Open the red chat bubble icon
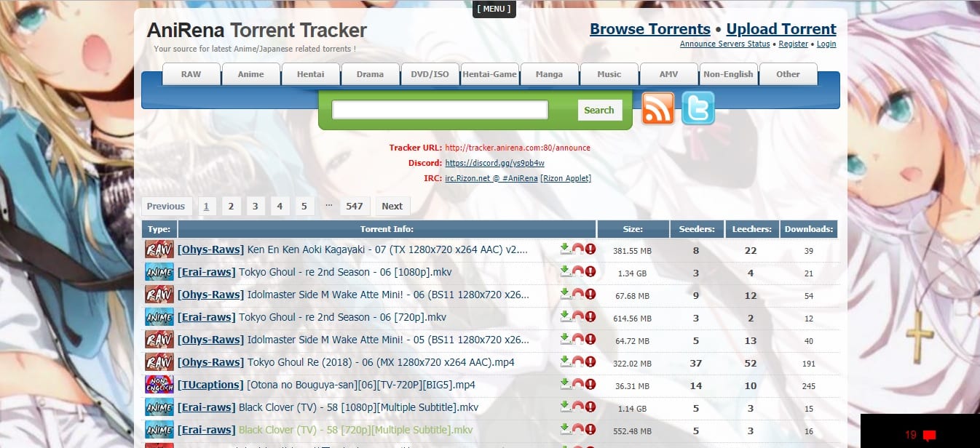Image resolution: width=980 pixels, height=448 pixels. pos(928,436)
